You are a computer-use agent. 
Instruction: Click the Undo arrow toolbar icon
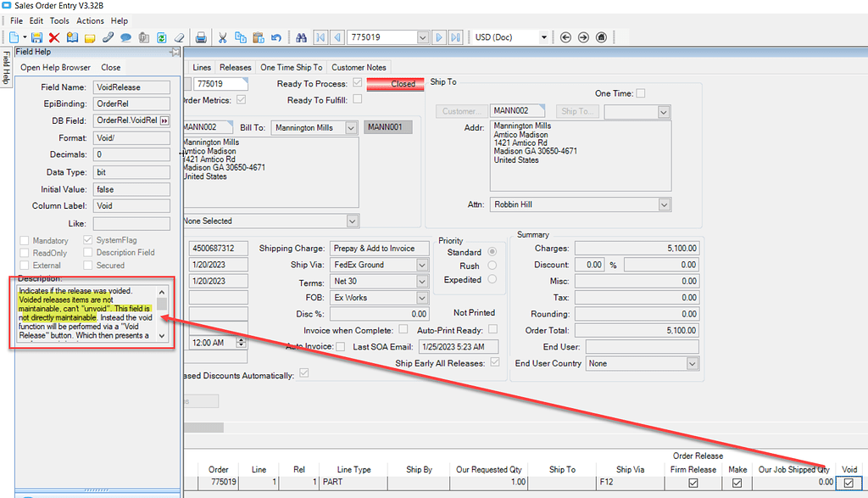[276, 37]
